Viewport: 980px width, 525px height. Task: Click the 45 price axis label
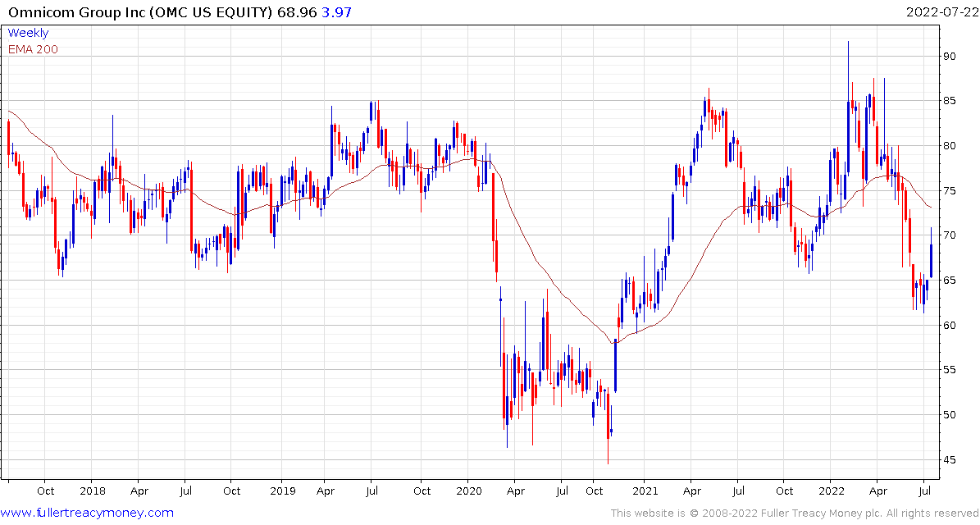950,459
